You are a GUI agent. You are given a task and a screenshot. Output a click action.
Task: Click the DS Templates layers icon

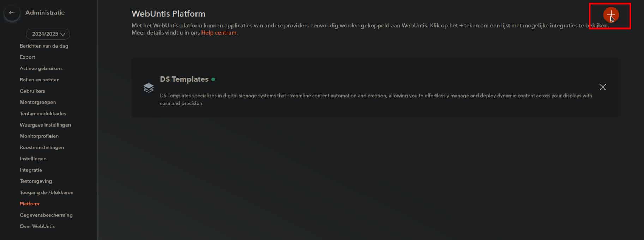coord(149,87)
